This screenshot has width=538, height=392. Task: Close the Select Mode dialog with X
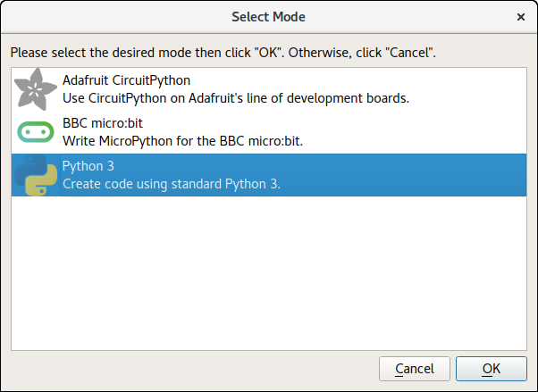pos(521,17)
